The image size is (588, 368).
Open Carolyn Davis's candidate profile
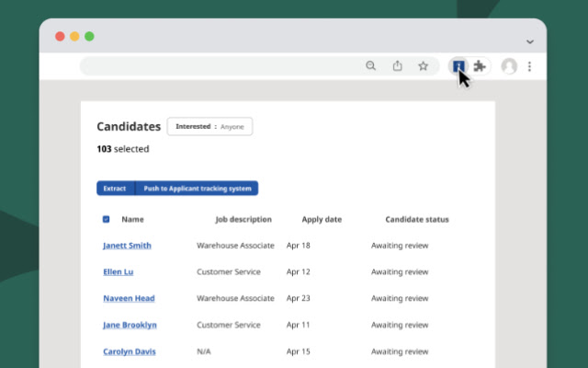130,351
